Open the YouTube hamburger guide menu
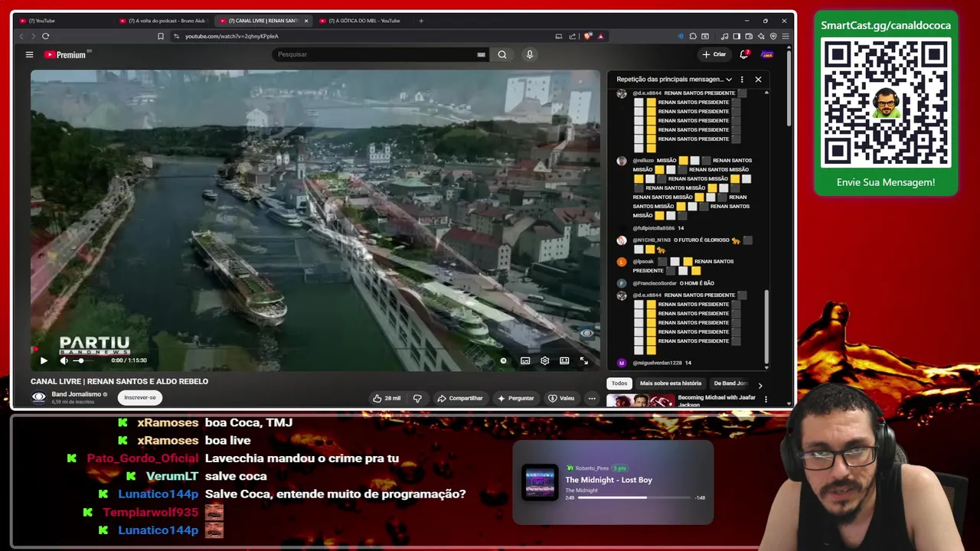This screenshot has width=980, height=551. [x=29, y=54]
